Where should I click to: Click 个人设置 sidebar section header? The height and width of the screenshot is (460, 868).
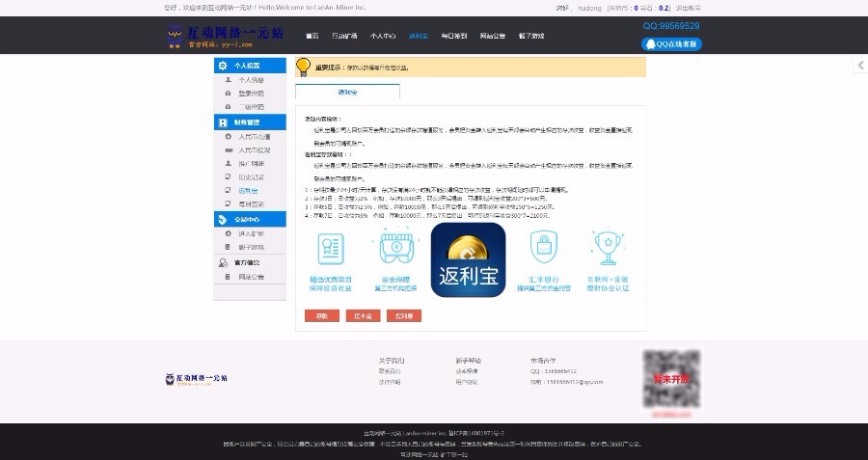pos(250,66)
